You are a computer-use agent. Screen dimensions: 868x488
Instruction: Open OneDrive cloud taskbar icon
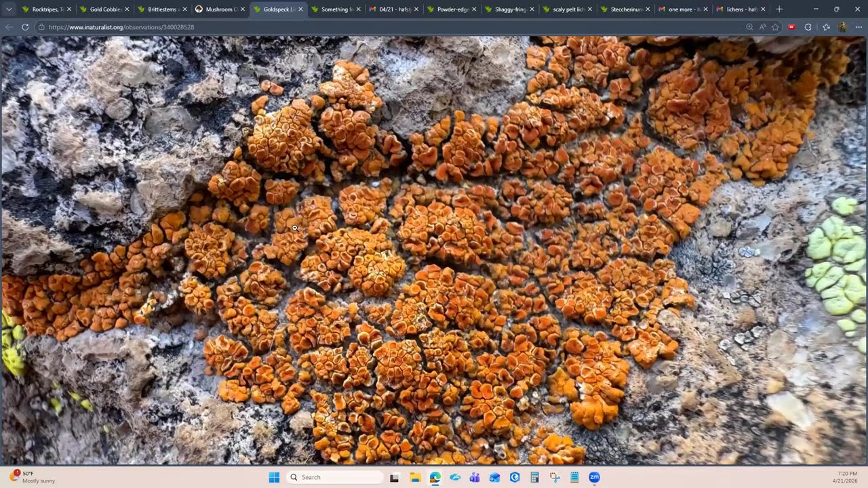[x=455, y=477]
